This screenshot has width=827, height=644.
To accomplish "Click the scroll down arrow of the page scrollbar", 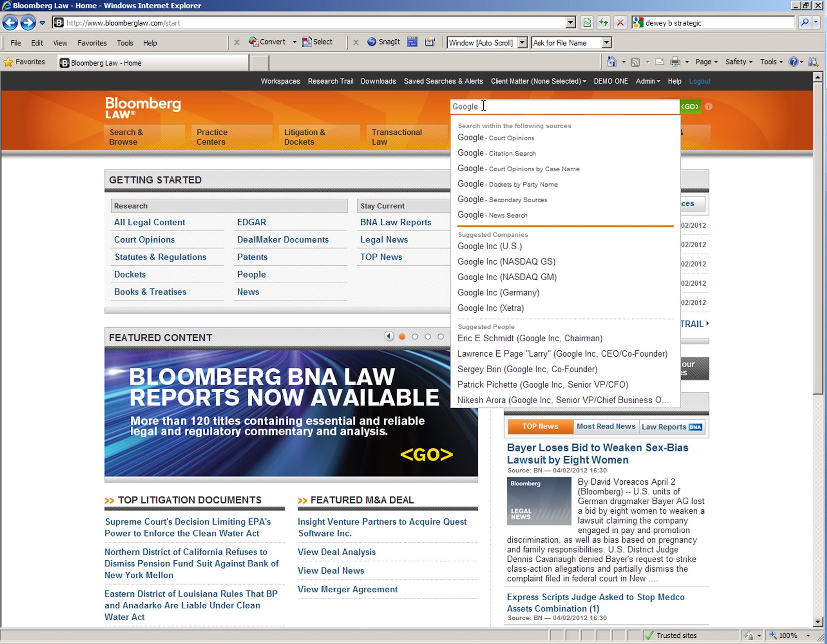I will [818, 622].
